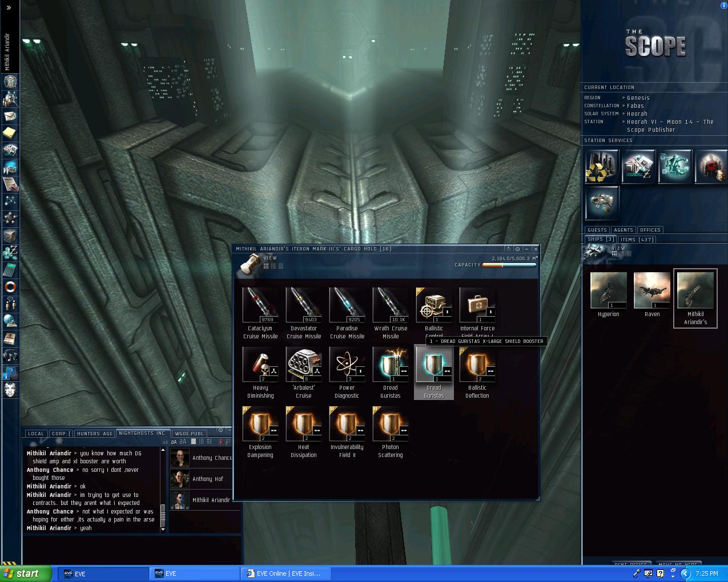Select the Cataclysm Cruise Missile stack

click(260, 313)
